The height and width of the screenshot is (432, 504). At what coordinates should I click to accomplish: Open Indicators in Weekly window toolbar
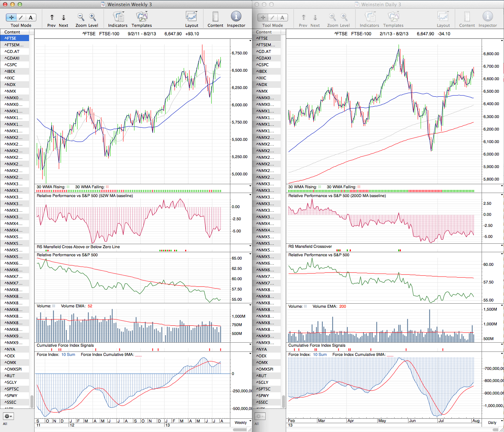point(118,17)
